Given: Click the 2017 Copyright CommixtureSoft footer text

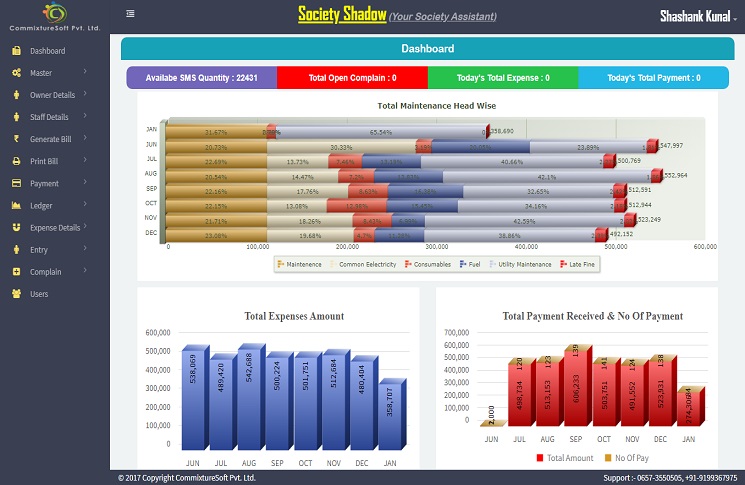Looking at the screenshot, I should (187, 478).
